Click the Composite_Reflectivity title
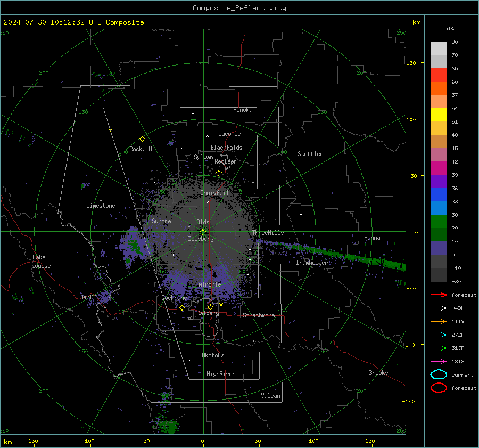This screenshot has height=448, width=479. coord(239,8)
